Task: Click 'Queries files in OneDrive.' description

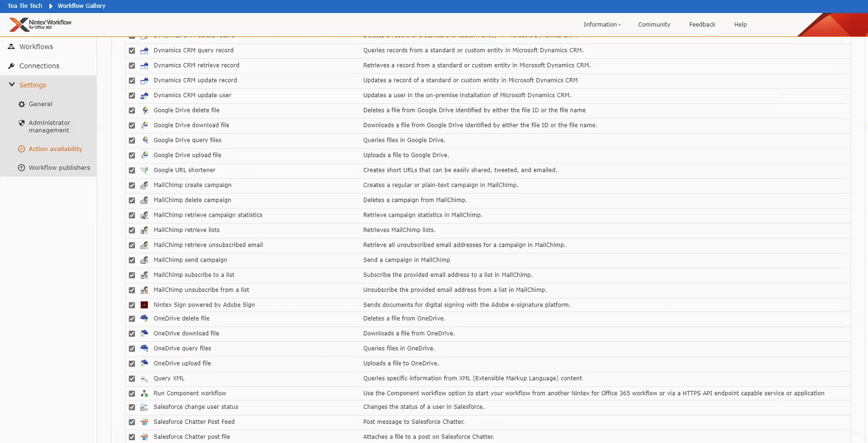Action: [x=399, y=349]
